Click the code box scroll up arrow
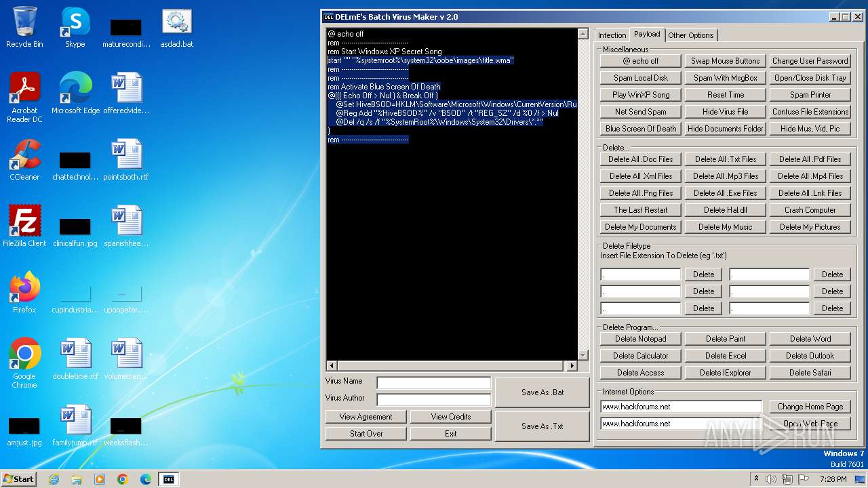 (x=583, y=34)
